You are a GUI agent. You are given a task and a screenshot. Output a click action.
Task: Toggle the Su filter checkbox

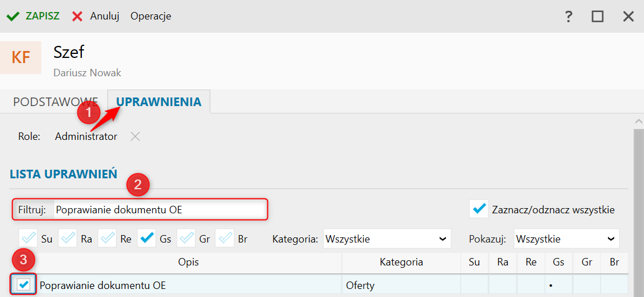pyautogui.click(x=27, y=239)
